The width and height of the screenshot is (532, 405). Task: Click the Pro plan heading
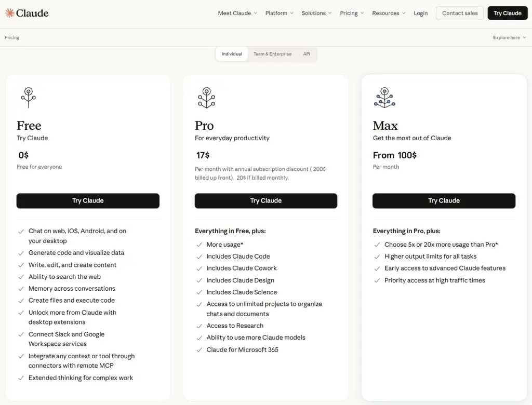(x=204, y=126)
